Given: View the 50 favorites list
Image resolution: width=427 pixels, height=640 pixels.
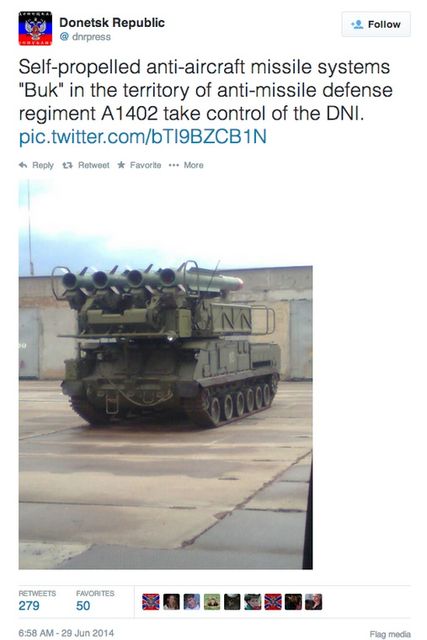Looking at the screenshot, I should [x=95, y=600].
